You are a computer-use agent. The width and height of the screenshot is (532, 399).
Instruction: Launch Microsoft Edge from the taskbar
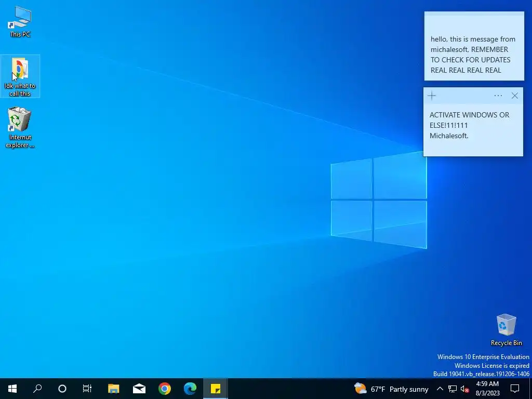190,389
